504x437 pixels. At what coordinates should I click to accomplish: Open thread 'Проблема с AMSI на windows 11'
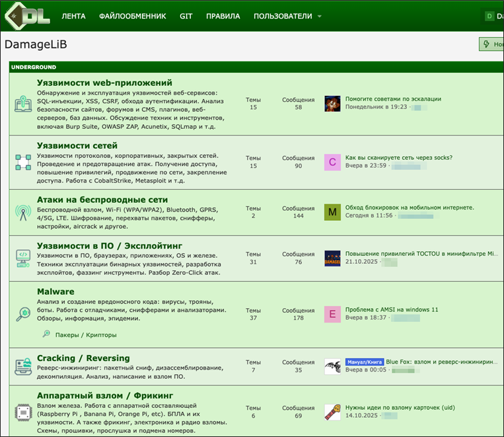coord(392,309)
